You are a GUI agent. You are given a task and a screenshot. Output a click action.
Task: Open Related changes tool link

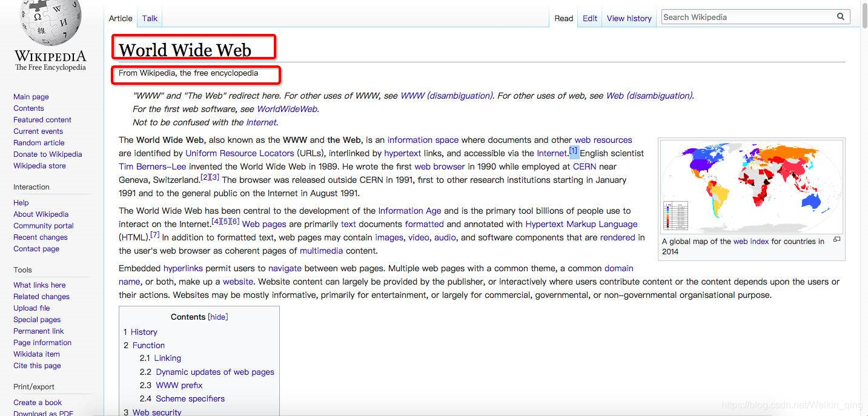point(41,297)
